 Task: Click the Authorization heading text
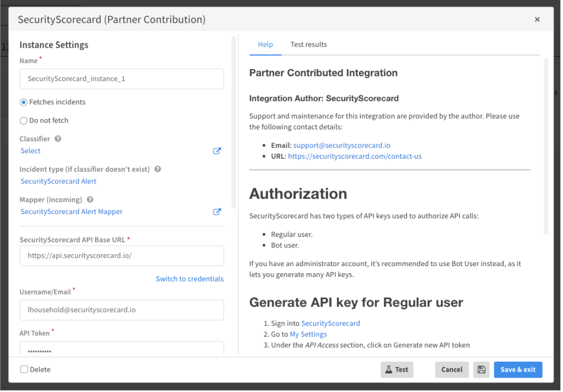click(299, 195)
